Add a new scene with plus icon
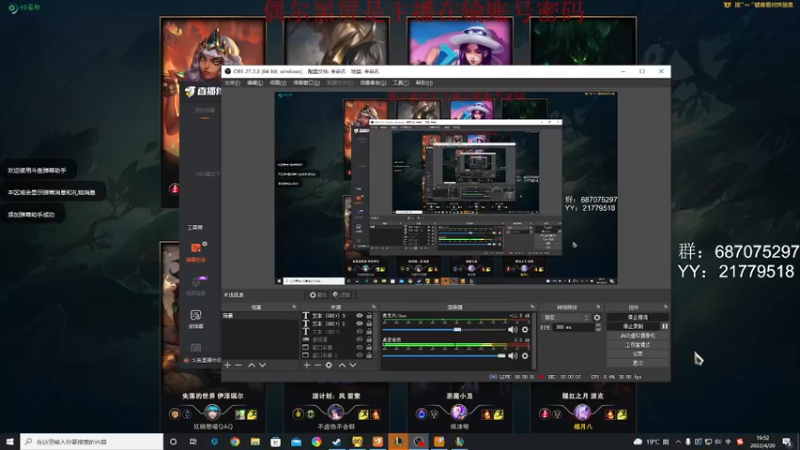This screenshot has width=800, height=450. point(228,365)
